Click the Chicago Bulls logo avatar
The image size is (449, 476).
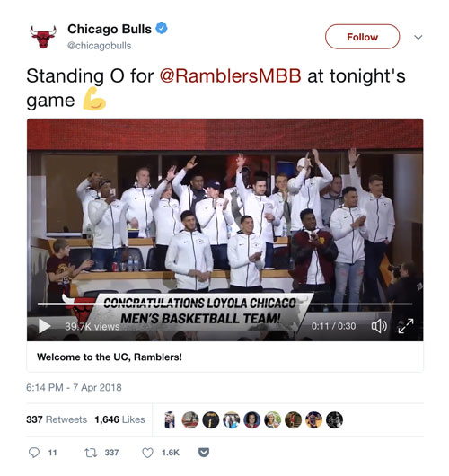(x=43, y=37)
